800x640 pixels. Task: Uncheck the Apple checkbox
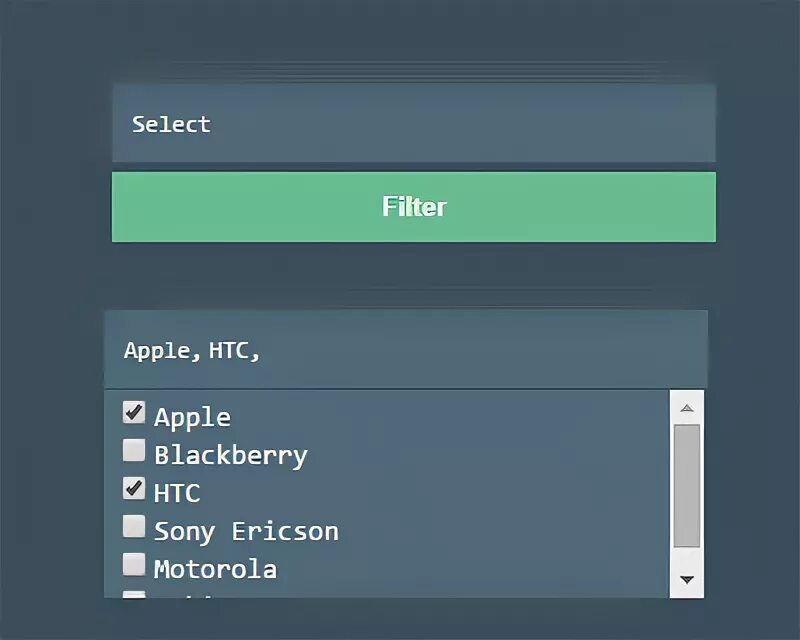pos(134,412)
